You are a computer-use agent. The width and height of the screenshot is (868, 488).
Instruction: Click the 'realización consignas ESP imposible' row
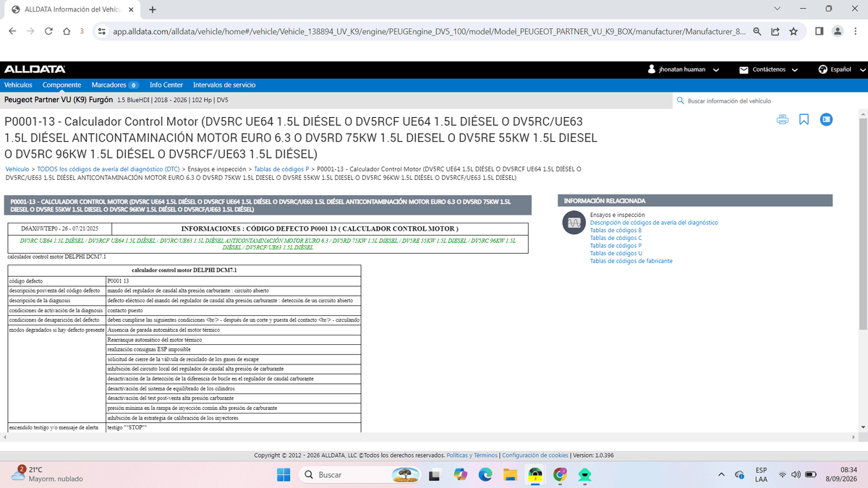pyautogui.click(x=232, y=348)
